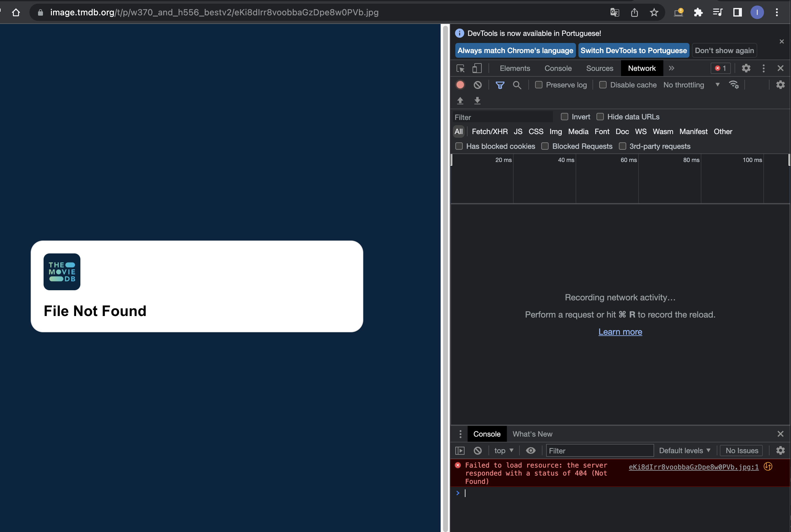Export HAR file
Screen dimensions: 791x532
click(477, 101)
